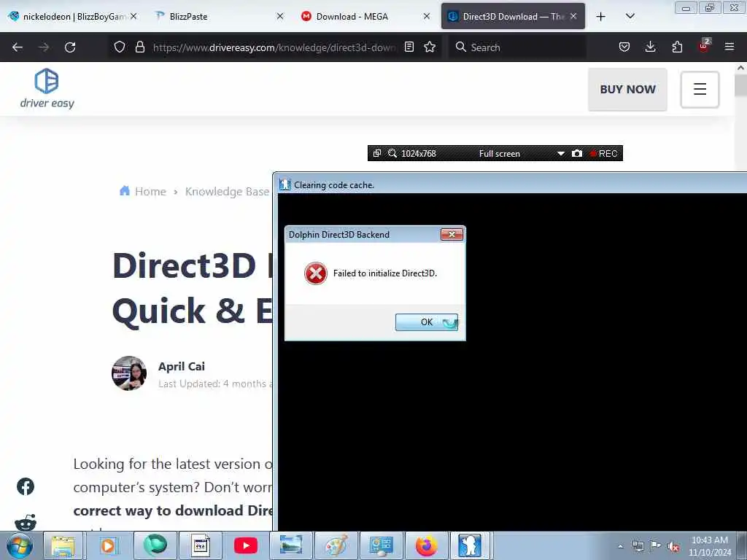
Task: Open the picture viewer taskbar icon
Action: 290,545
